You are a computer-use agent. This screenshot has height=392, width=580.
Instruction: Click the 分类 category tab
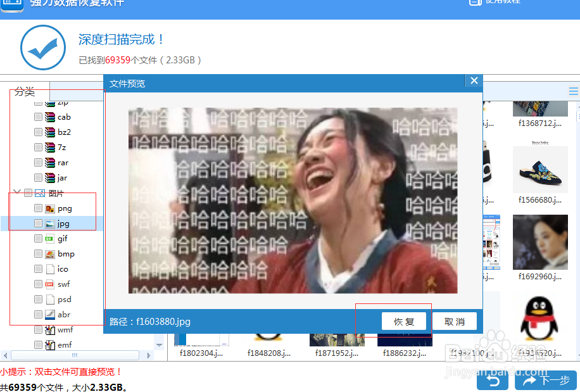coord(25,91)
